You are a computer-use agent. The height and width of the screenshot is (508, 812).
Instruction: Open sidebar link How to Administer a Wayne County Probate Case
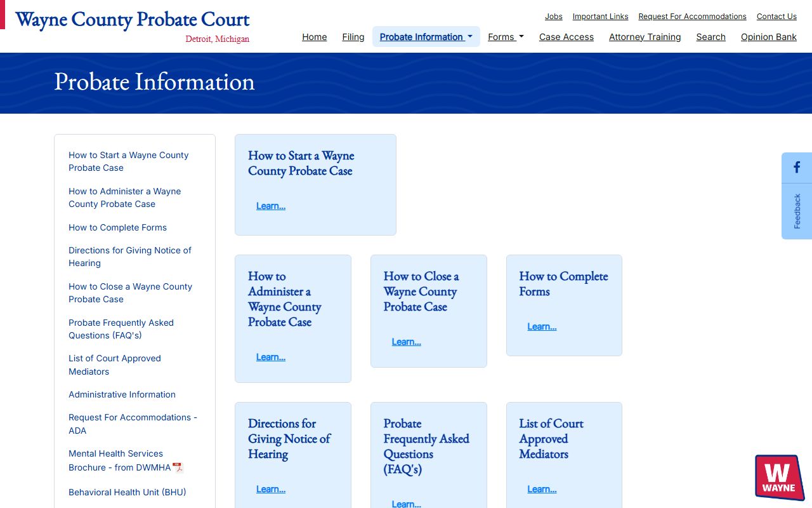click(125, 197)
